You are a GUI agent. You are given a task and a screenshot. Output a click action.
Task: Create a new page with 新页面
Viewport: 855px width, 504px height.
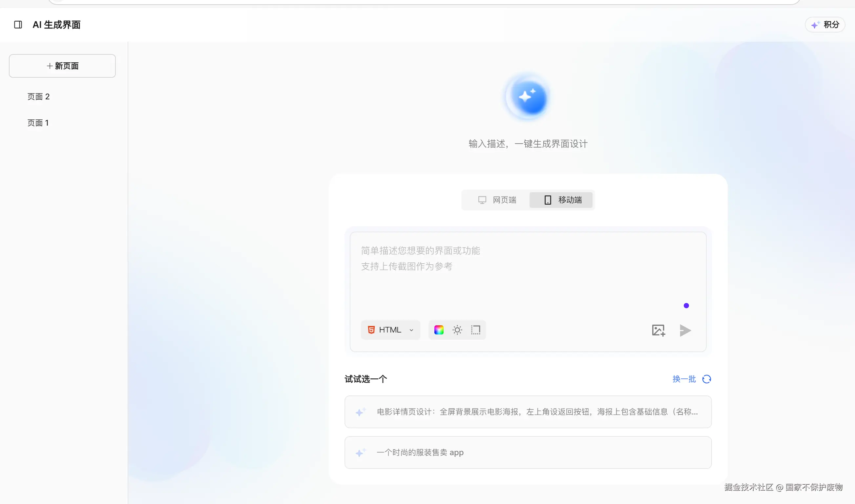(62, 66)
